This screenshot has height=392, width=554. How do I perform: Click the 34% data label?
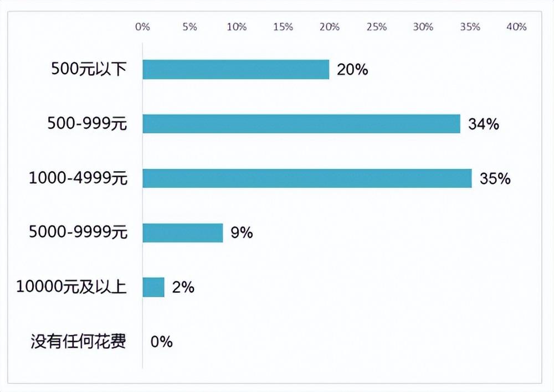[x=484, y=124]
